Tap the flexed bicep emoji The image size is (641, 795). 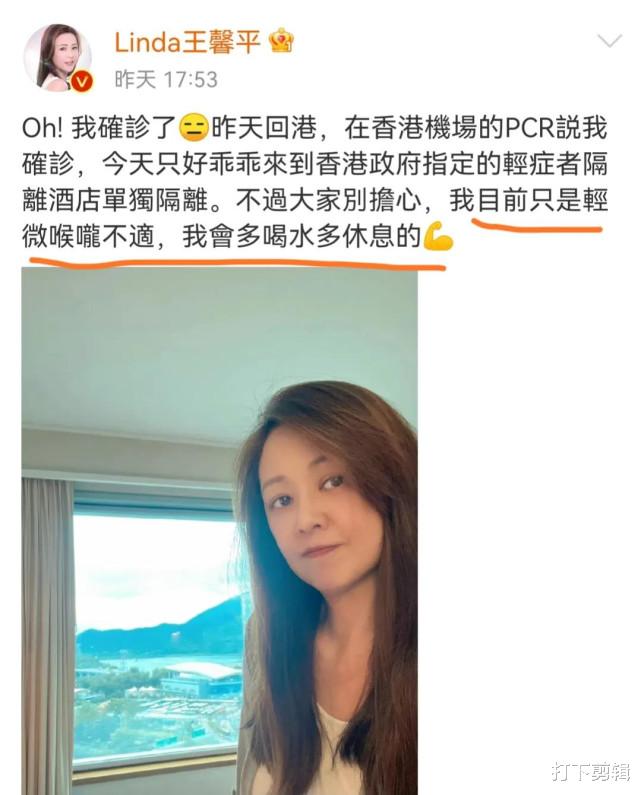coord(438,237)
